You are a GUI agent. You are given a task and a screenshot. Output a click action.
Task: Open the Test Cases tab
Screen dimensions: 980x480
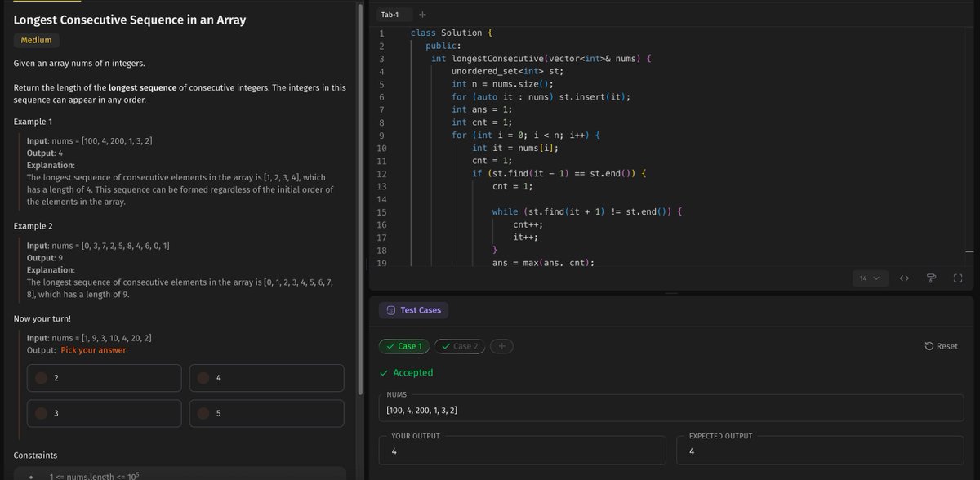(x=414, y=310)
